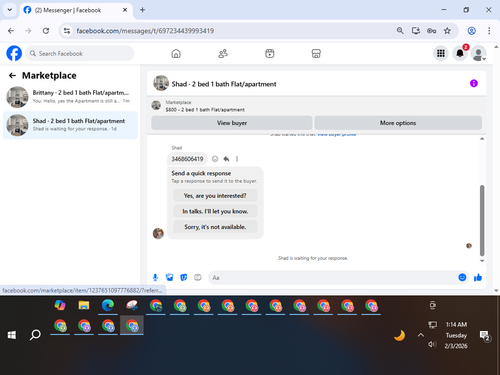View site information icon in address bar
The width and height of the screenshot is (500, 375).
[67, 31]
